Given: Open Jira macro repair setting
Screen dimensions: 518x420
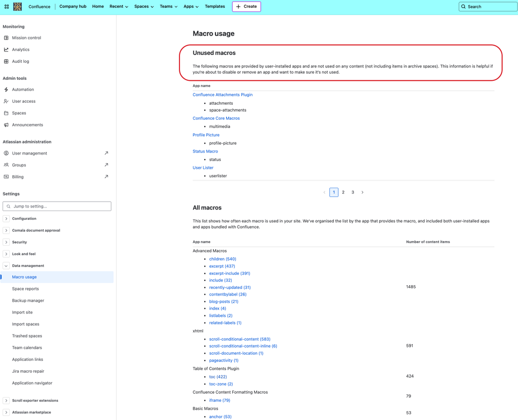Looking at the screenshot, I should point(28,371).
